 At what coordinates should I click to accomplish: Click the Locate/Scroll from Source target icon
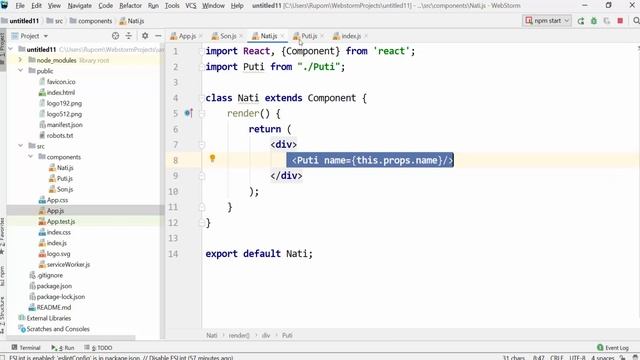[x=116, y=36]
